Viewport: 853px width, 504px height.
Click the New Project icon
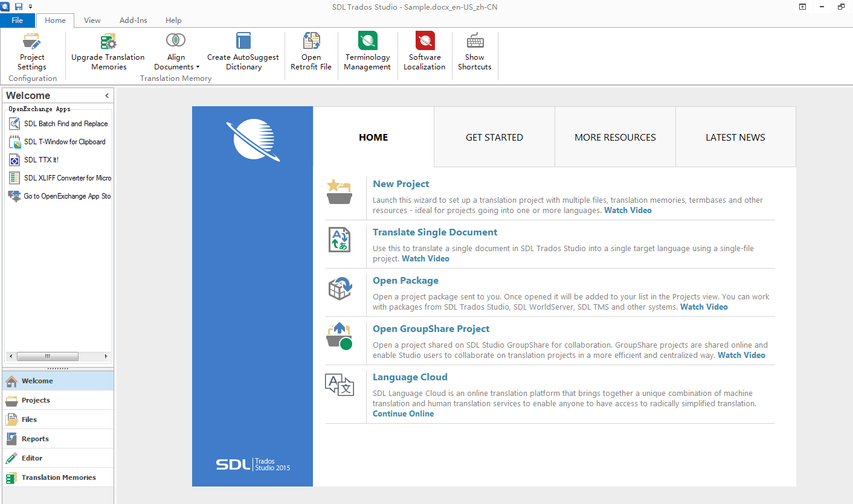pos(339,193)
